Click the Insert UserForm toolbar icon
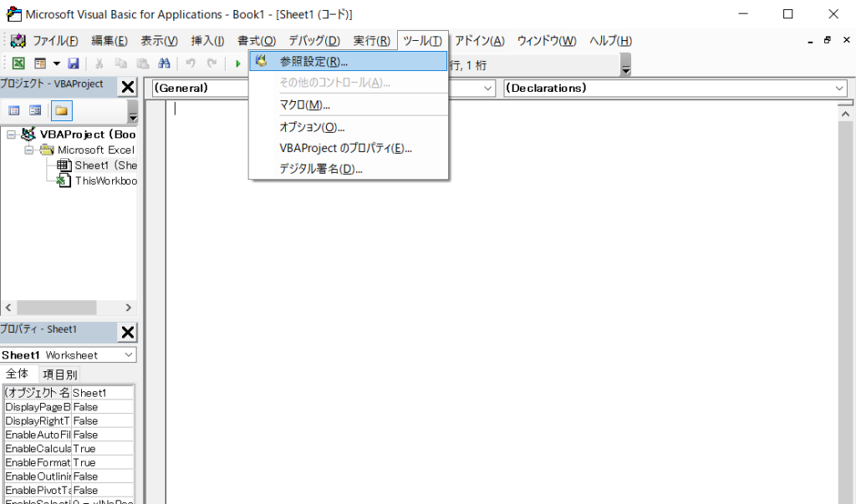856x504 pixels. [x=40, y=64]
